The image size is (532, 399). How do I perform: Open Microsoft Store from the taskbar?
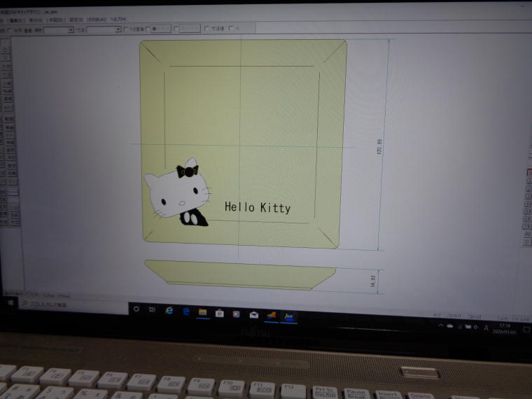tap(220, 313)
